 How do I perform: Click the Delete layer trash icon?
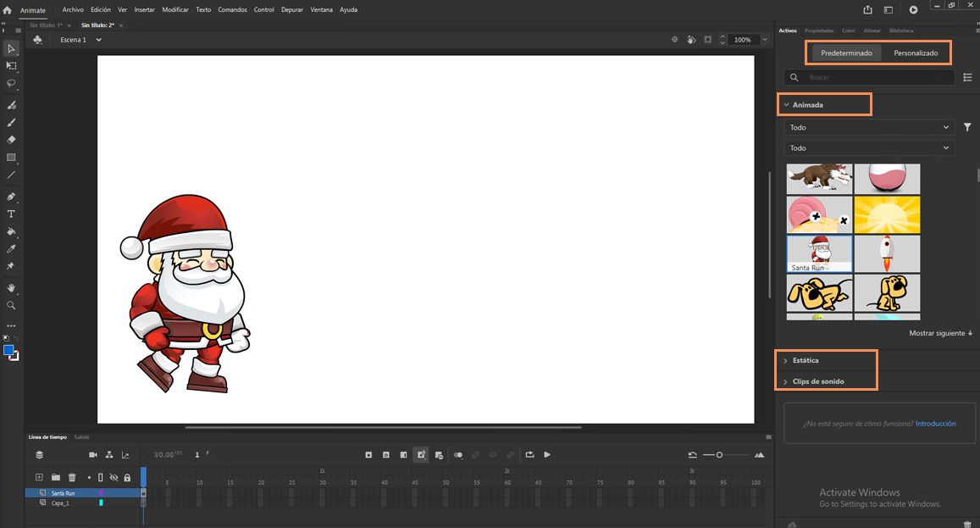(x=72, y=477)
